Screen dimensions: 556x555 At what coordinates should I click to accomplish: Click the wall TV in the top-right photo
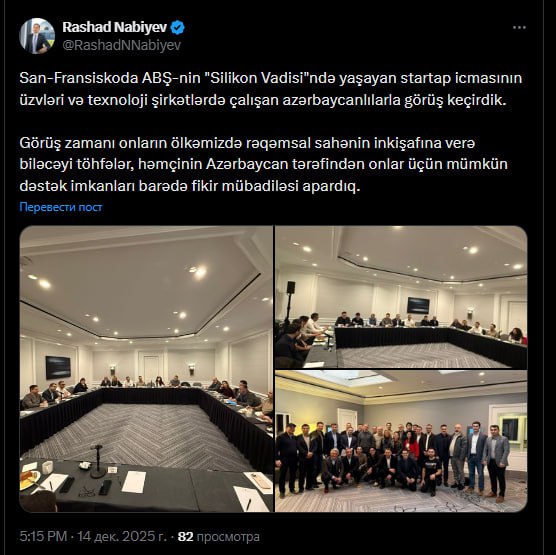418,305
